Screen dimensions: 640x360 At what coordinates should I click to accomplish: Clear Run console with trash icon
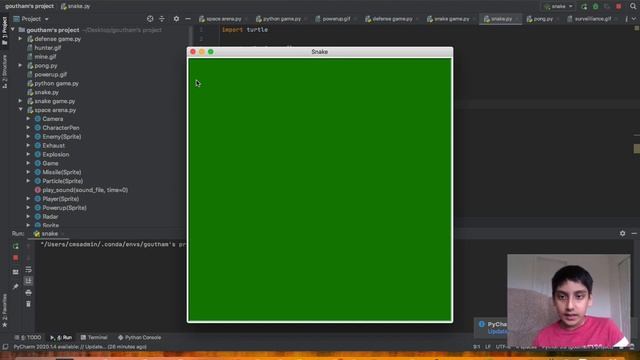(x=28, y=304)
